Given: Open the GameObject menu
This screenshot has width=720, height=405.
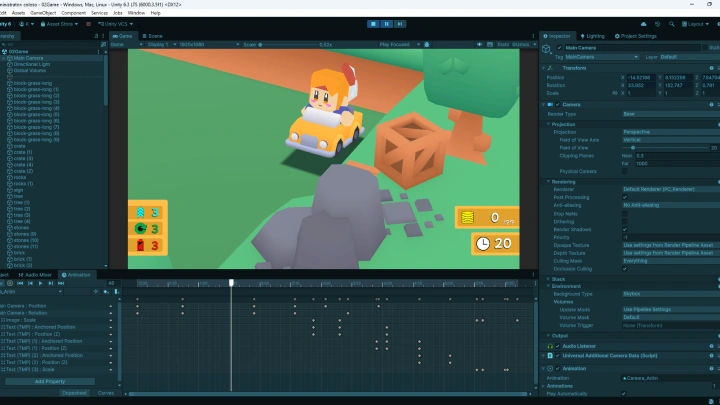Looking at the screenshot, I should coord(43,13).
